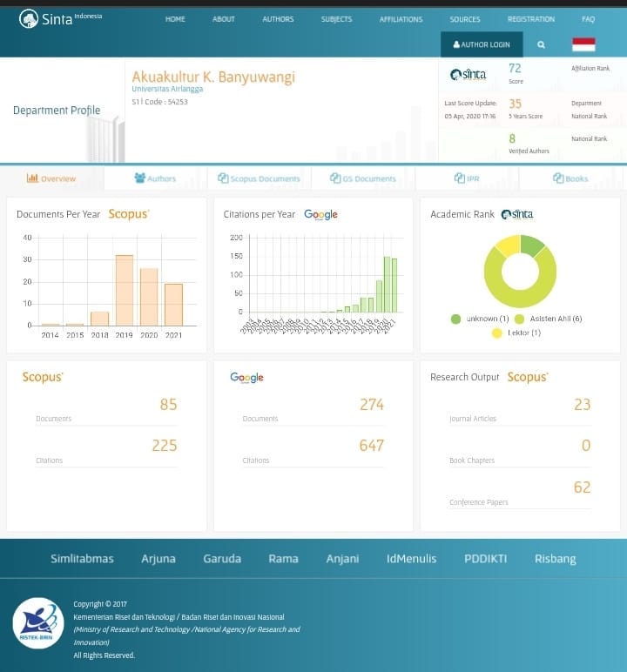Toggle the Lektor legend item
Viewport: 627px width, 672px height.
coord(517,333)
